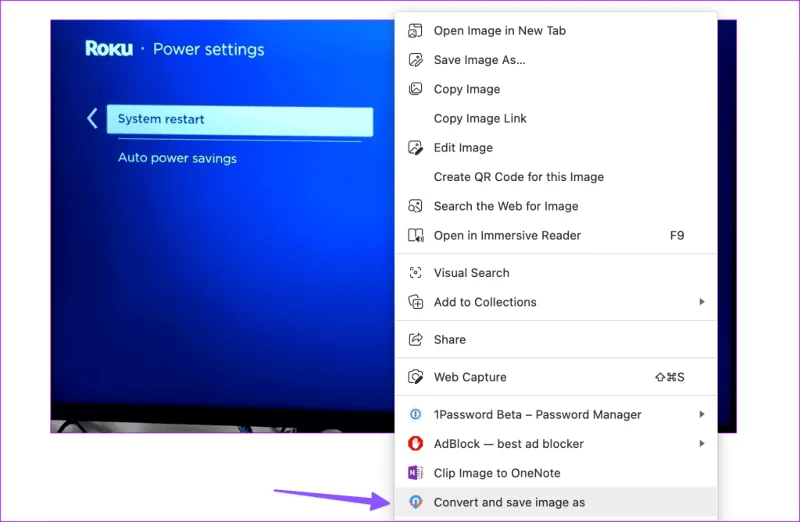This screenshot has width=800, height=522.
Task: Click Web Capture menu text
Action: tap(470, 377)
